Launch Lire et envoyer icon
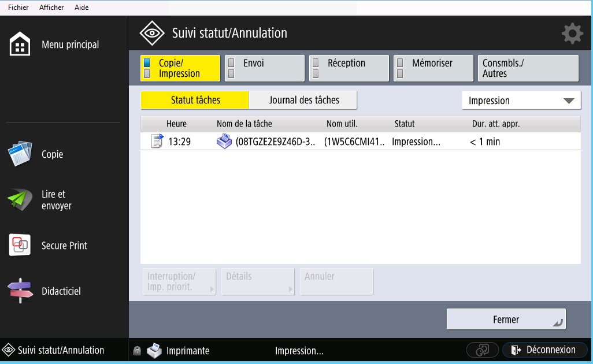This screenshot has width=593, height=364. click(20, 200)
